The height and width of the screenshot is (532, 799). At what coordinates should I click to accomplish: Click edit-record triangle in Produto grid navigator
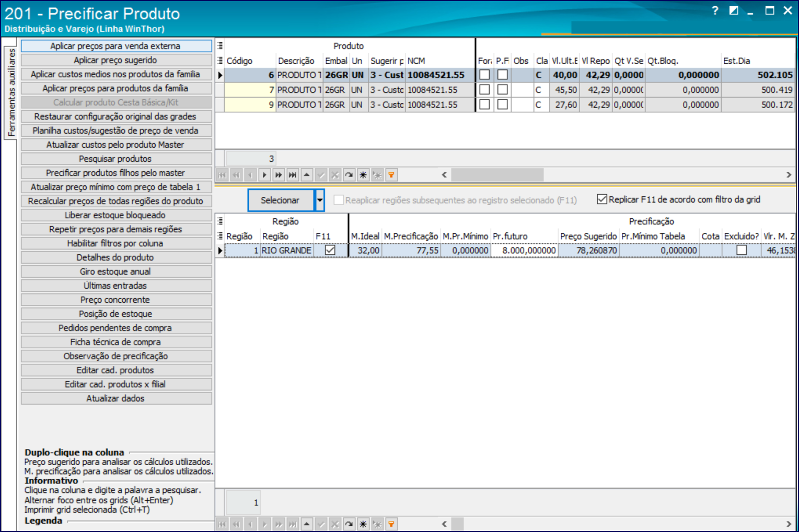(307, 175)
